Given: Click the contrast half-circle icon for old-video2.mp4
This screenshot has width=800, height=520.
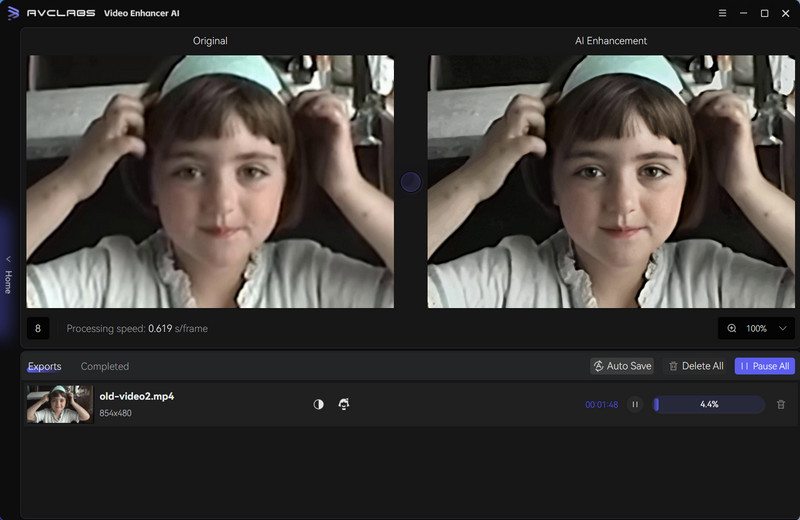Looking at the screenshot, I should 318,404.
